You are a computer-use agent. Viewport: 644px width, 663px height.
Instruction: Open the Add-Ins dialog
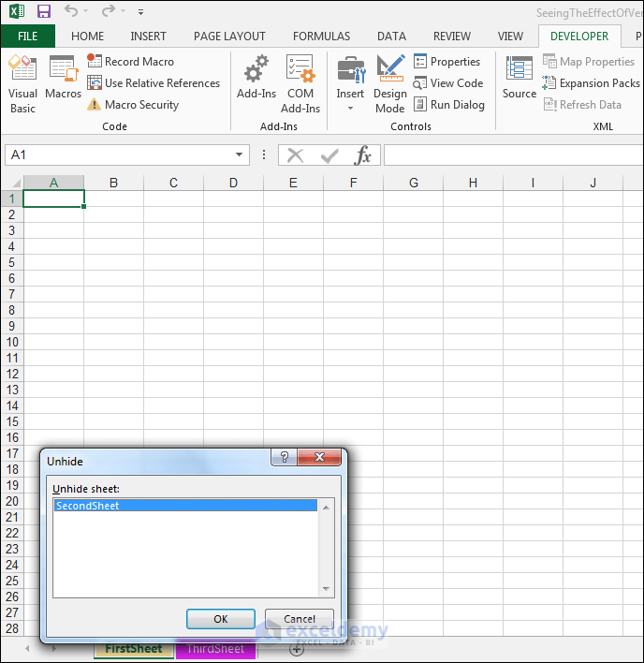[x=256, y=77]
